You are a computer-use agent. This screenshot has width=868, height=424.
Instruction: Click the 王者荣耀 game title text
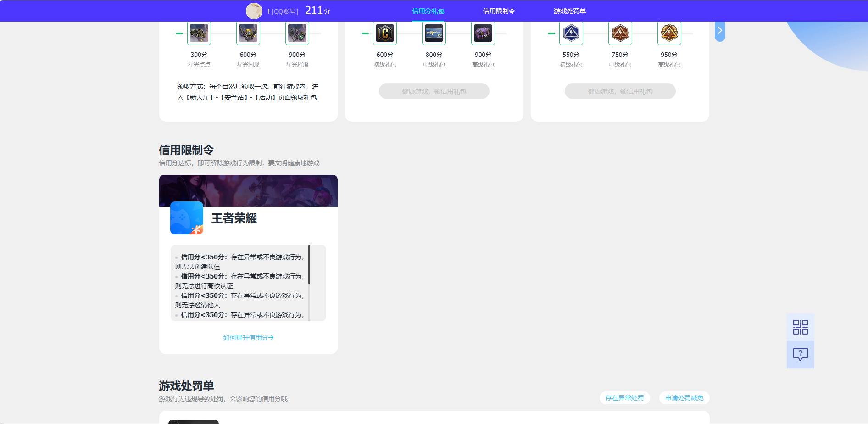234,218
